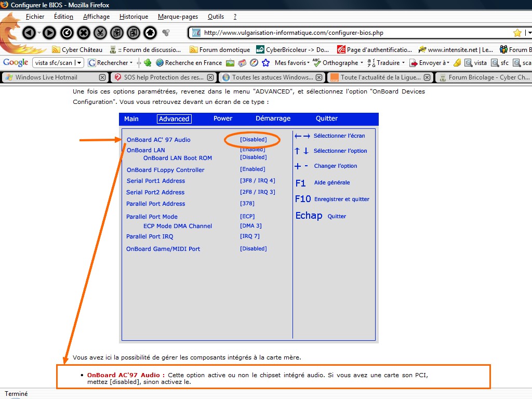Open the Forum domotique bookmark
532x399 pixels.
point(220,50)
